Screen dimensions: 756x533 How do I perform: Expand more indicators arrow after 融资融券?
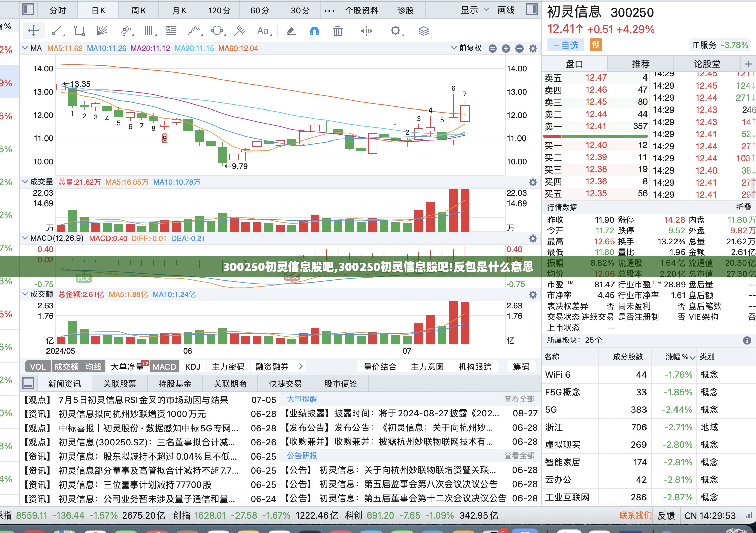pos(301,366)
